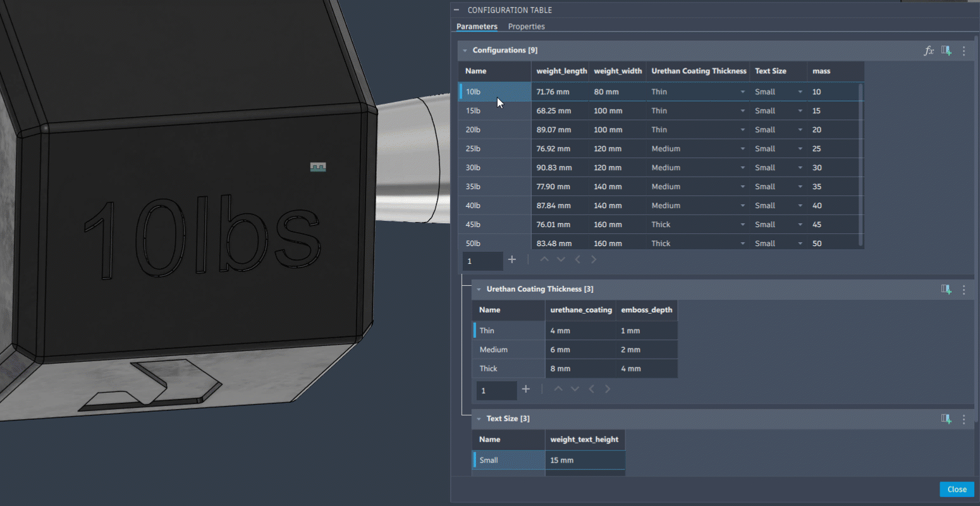Click the row count field under Configurations
This screenshot has height=506, width=980.
(x=483, y=261)
